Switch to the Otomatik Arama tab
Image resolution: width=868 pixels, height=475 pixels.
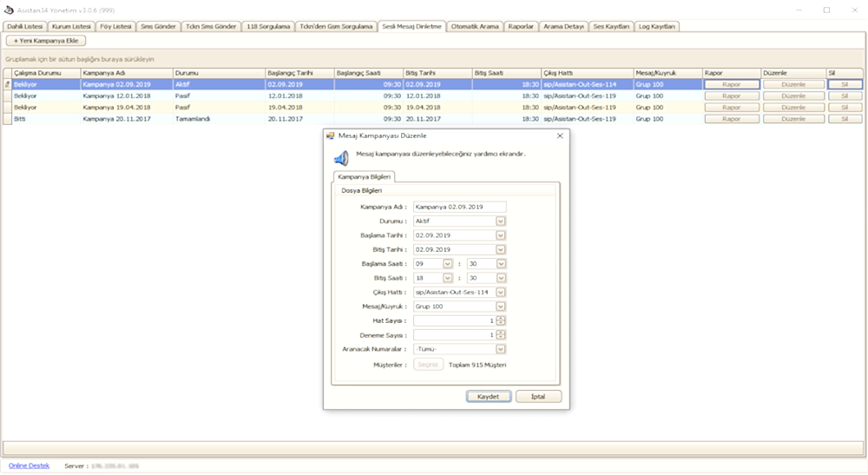(476, 27)
